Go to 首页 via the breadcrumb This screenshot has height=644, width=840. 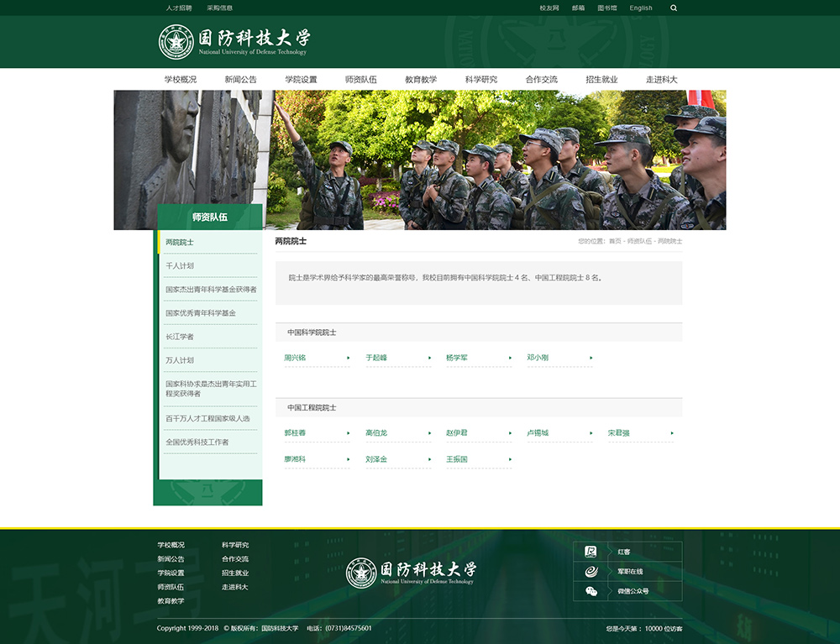tap(615, 242)
